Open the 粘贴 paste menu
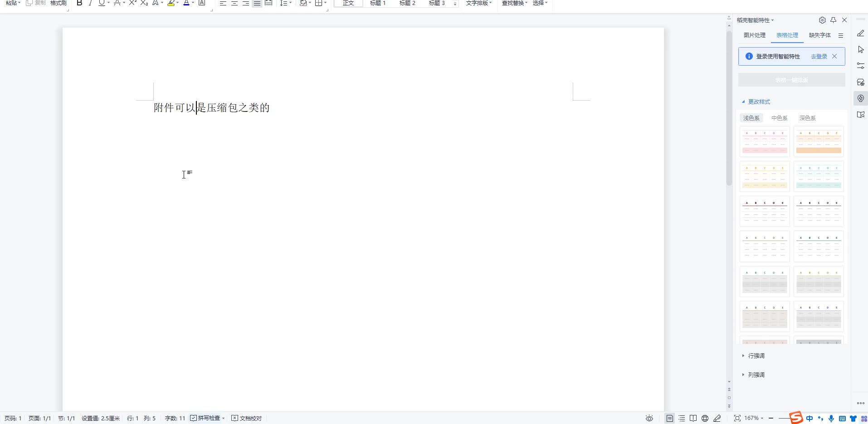This screenshot has height=424, width=868. pyautogui.click(x=13, y=3)
